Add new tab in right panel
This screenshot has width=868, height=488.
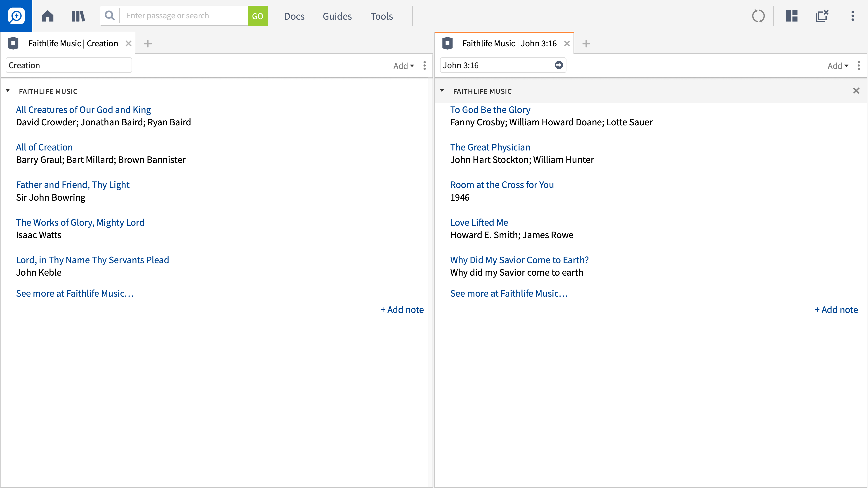tap(586, 43)
